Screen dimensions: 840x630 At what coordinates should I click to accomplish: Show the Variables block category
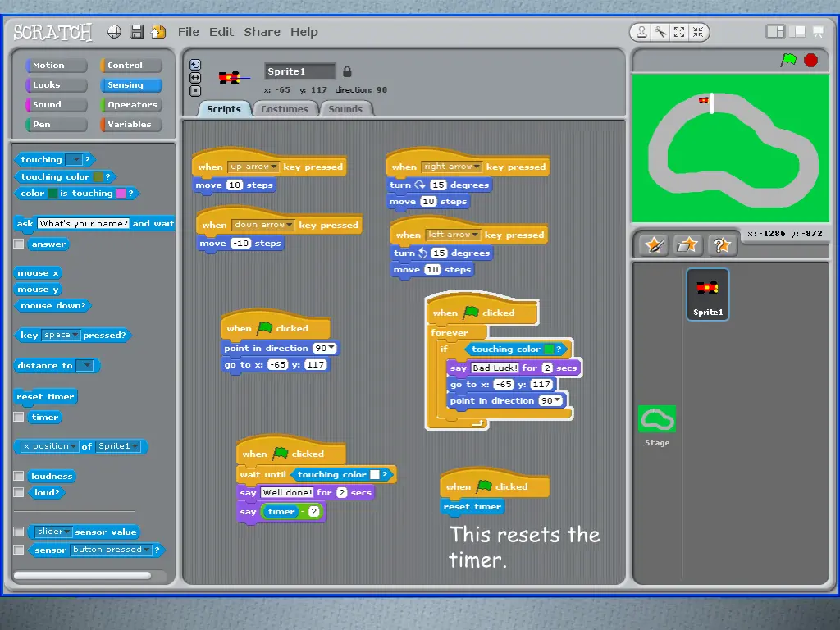(130, 125)
